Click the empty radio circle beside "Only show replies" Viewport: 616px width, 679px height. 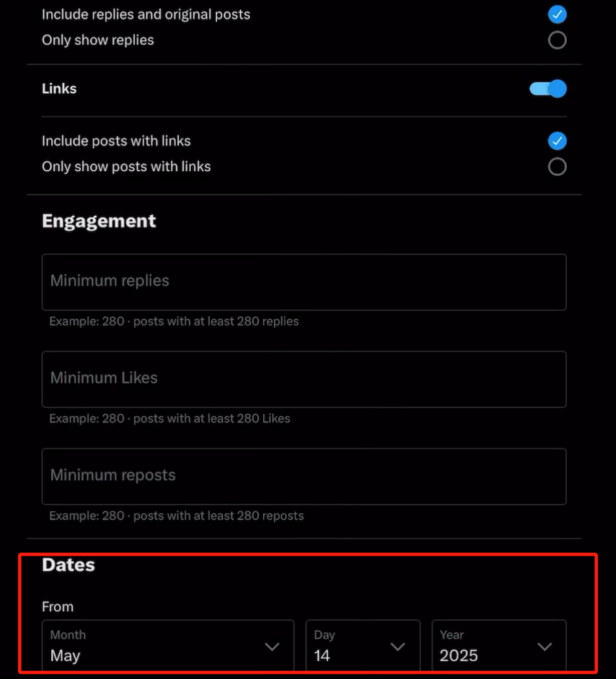[557, 39]
